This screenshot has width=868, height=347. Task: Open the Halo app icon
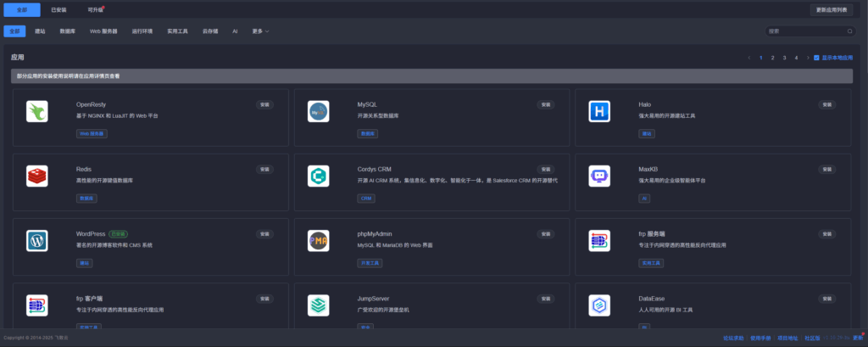pyautogui.click(x=599, y=111)
